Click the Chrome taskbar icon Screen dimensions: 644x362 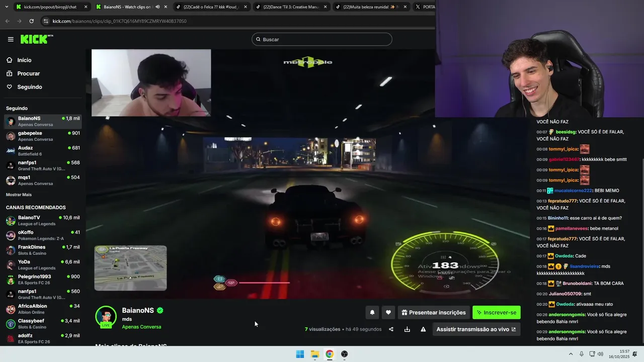coord(329,354)
